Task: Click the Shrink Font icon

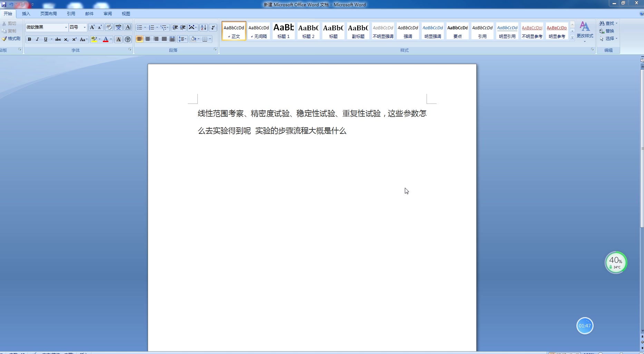Action: 100,27
